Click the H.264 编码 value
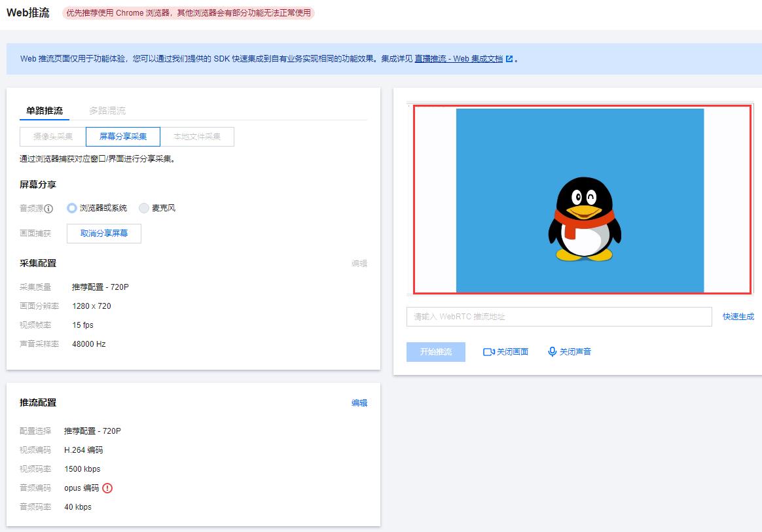Image resolution: width=762 pixels, height=532 pixels. tap(84, 450)
